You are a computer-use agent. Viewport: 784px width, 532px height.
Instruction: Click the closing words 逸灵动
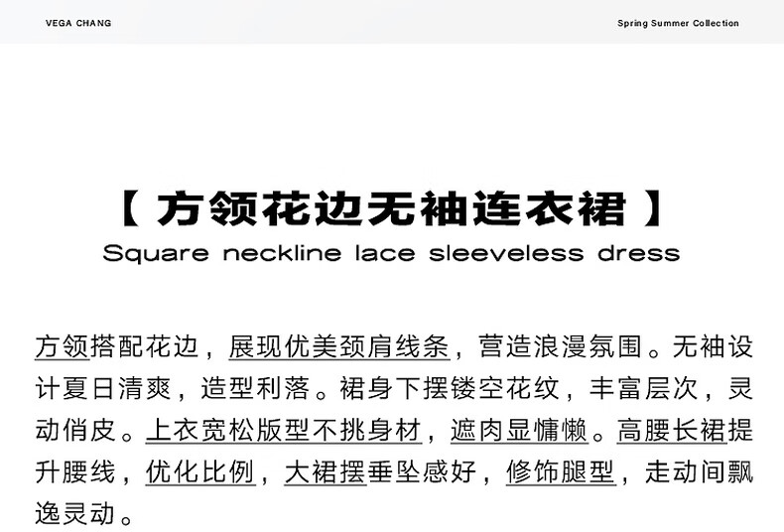(76, 513)
